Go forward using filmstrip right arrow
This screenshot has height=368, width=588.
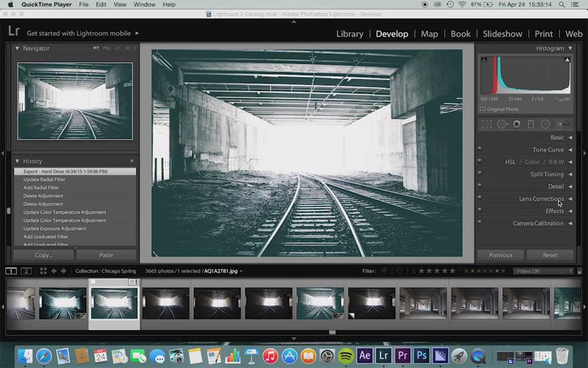coord(63,271)
